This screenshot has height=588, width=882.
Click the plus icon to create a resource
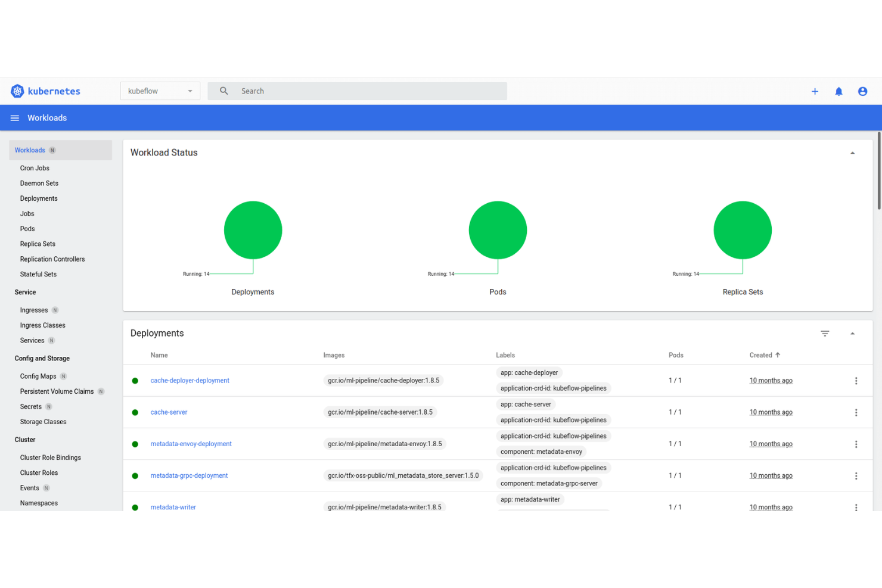pos(815,91)
